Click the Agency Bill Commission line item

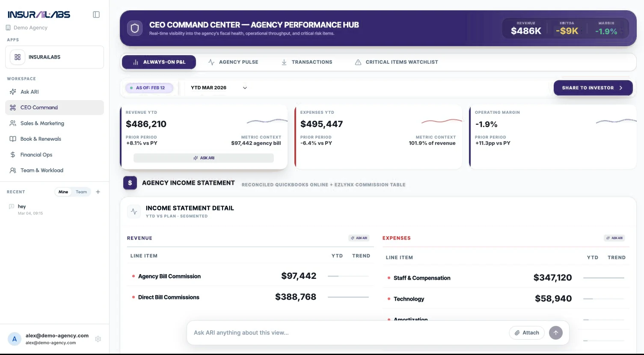pos(169,276)
